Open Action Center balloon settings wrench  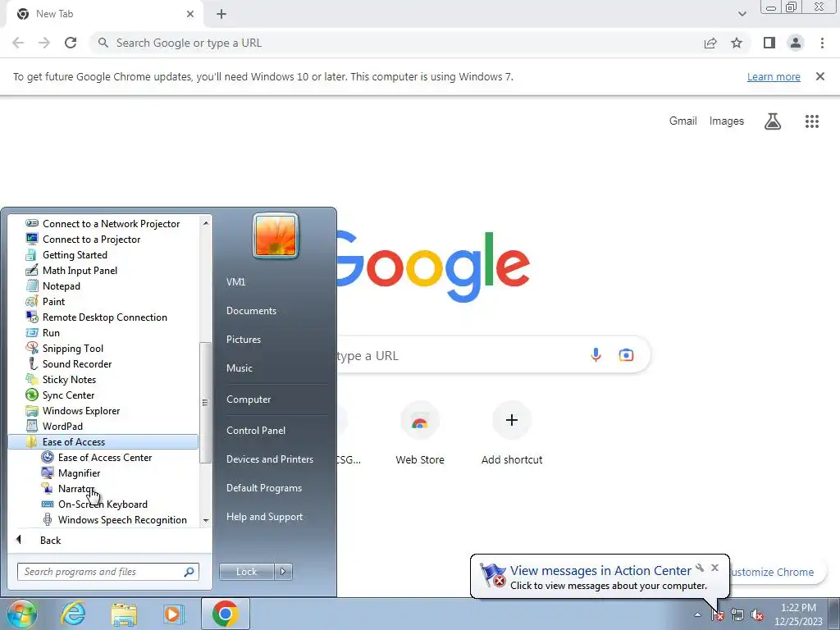pyautogui.click(x=700, y=568)
